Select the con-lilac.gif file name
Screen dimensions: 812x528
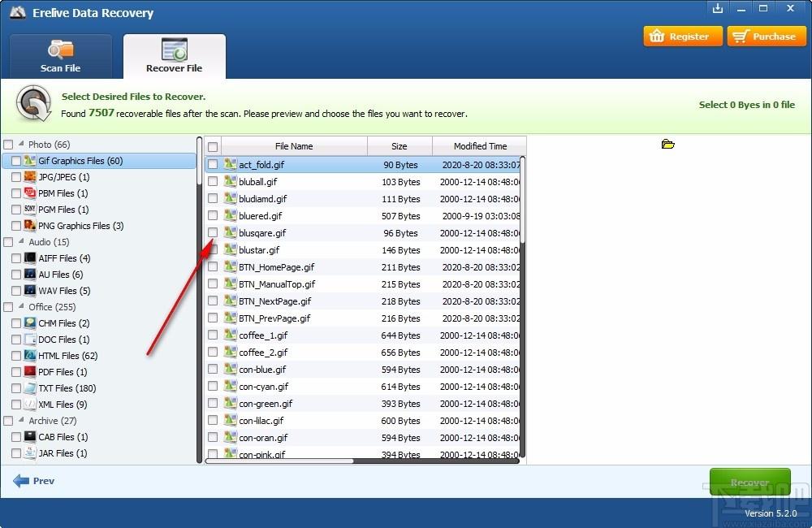(x=261, y=421)
